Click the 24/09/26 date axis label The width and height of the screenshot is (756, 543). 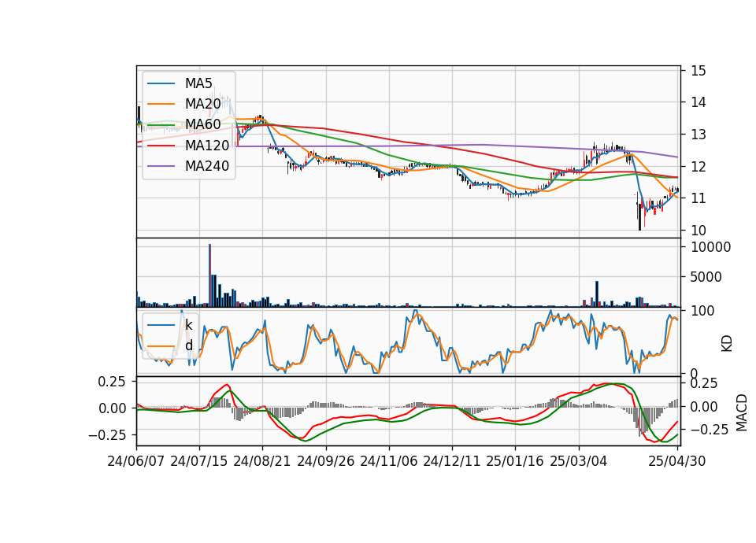click(325, 461)
